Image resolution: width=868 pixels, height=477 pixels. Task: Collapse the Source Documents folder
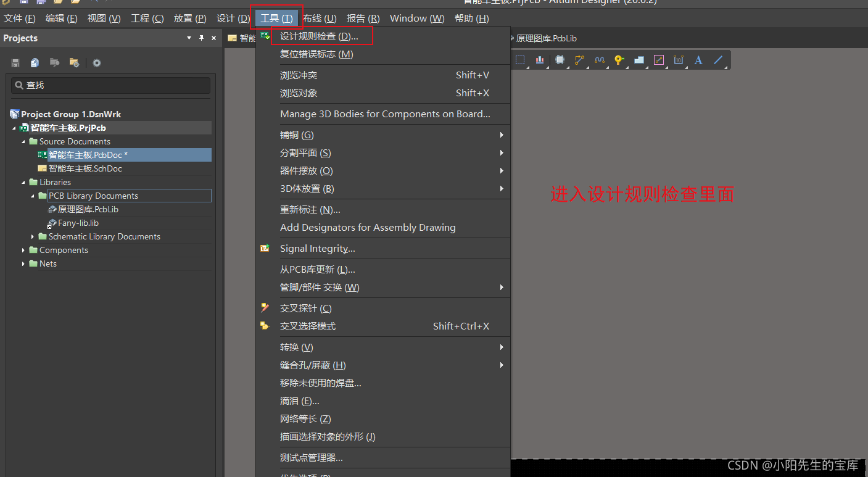(x=23, y=141)
